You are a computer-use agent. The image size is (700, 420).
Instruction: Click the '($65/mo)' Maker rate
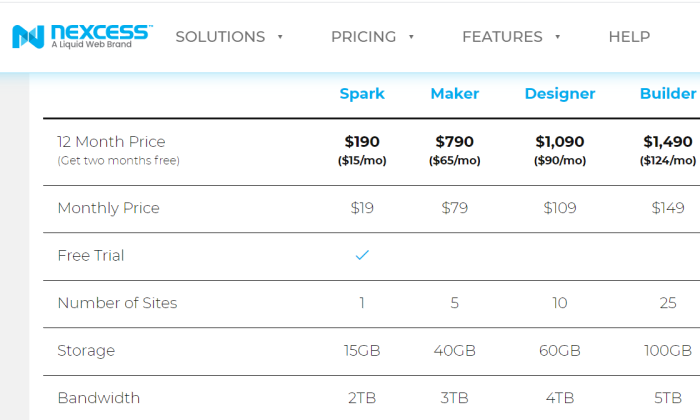[454, 161]
